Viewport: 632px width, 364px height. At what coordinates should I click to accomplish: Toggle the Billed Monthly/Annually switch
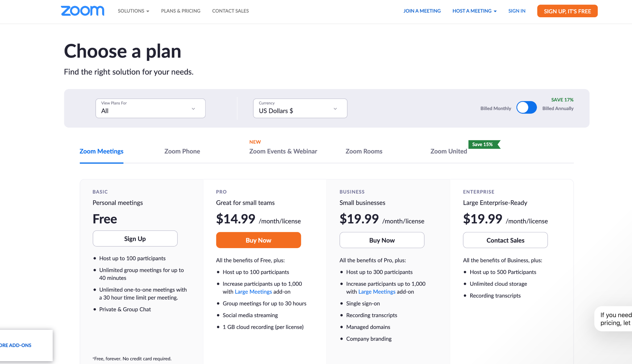pyautogui.click(x=526, y=108)
